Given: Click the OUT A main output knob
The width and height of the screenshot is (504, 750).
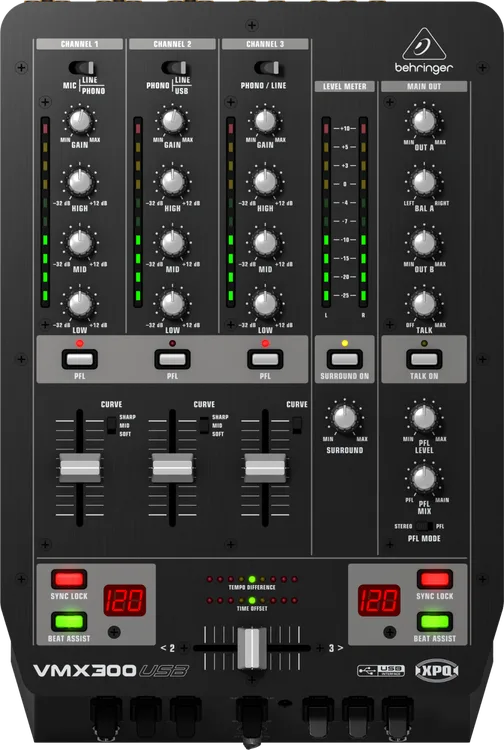Looking at the screenshot, I should (424, 121).
